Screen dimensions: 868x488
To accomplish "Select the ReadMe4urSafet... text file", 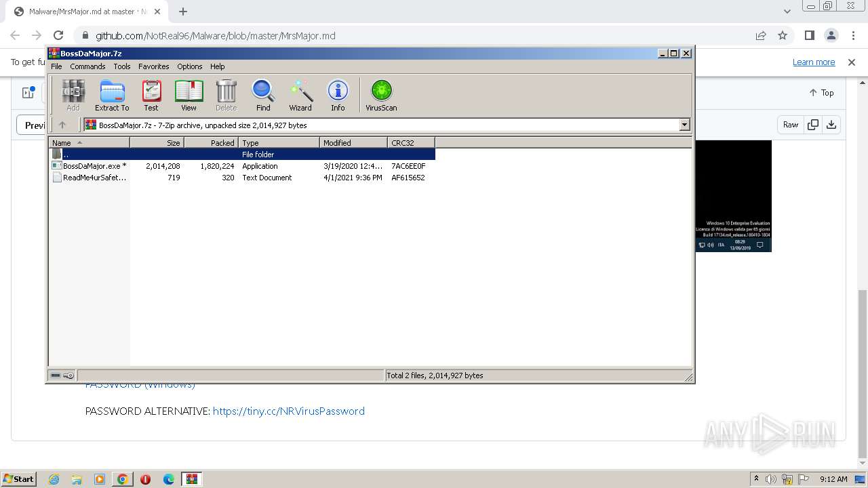I will 241,178.
